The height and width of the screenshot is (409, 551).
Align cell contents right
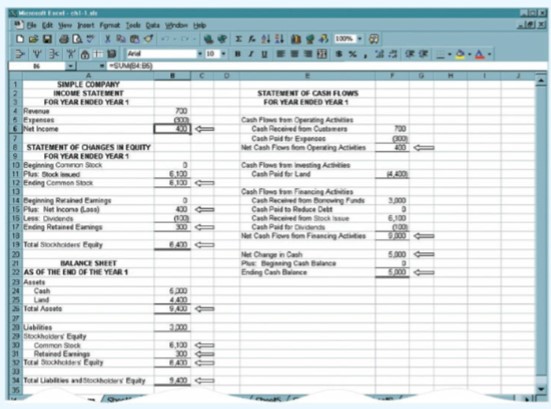click(308, 54)
